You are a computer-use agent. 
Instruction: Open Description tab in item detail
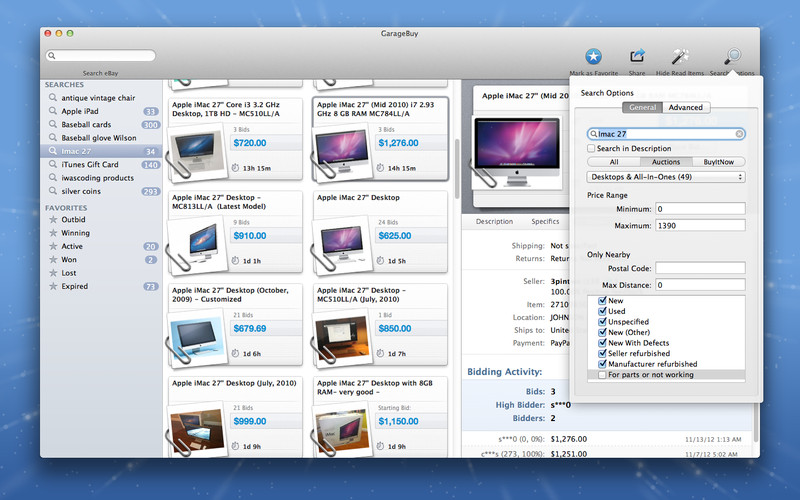494,221
